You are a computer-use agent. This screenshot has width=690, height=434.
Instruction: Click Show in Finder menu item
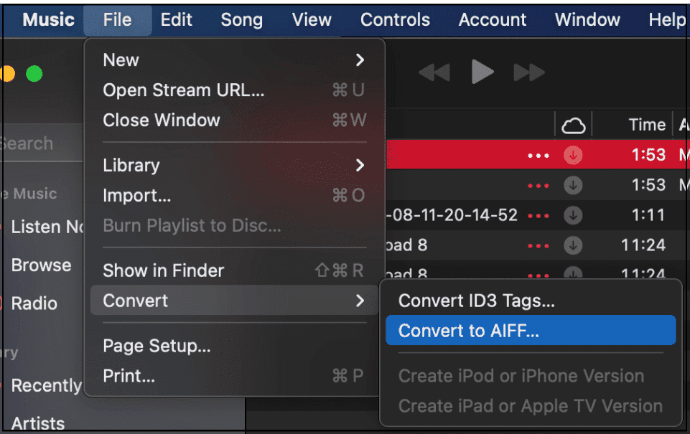(x=164, y=271)
